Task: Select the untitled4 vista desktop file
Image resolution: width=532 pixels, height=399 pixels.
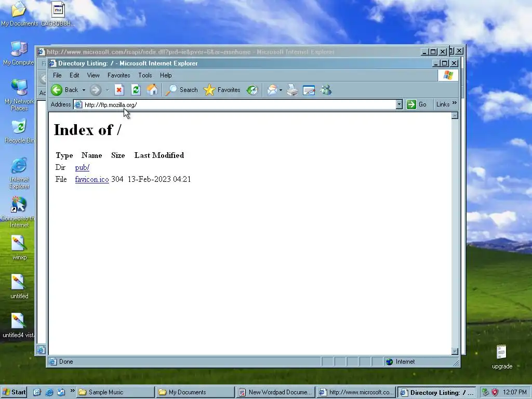Action: [18, 326]
